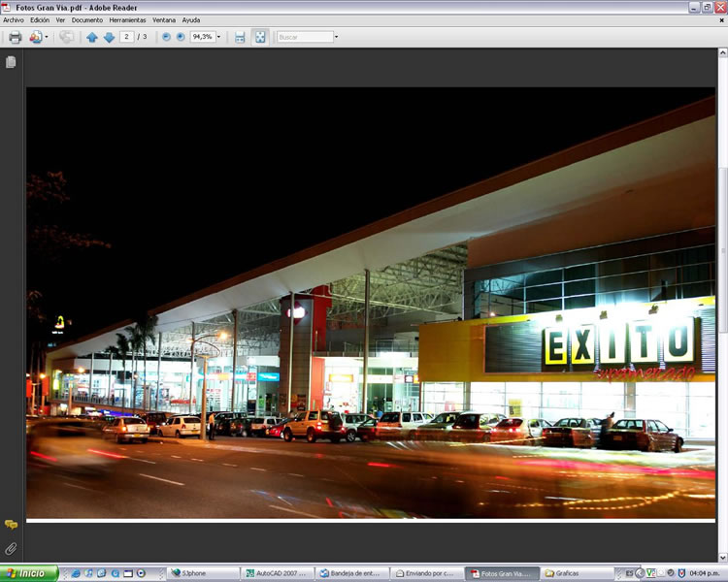728x582 pixels.
Task: Toggle fit full page view icon
Action: 260,37
